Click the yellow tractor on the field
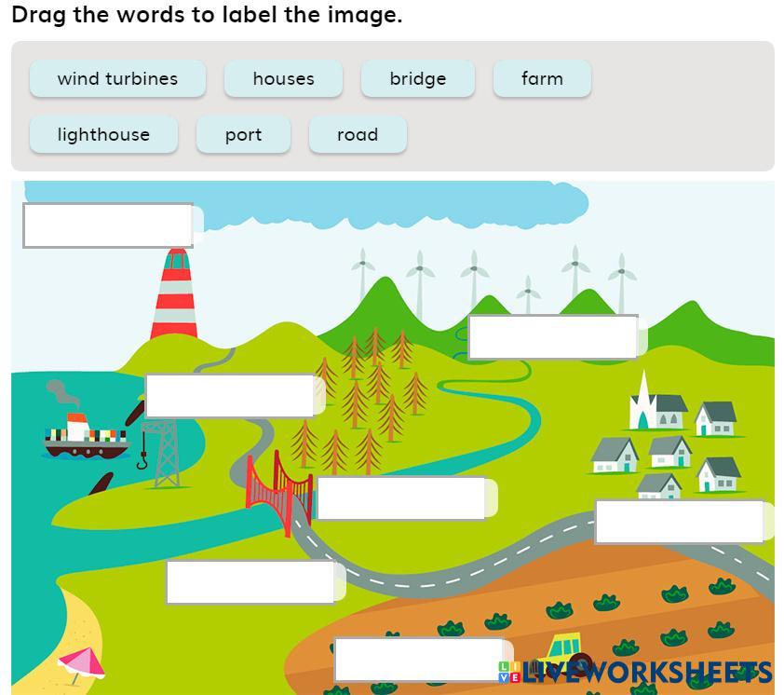This screenshot has height=695, width=784. (x=562, y=650)
